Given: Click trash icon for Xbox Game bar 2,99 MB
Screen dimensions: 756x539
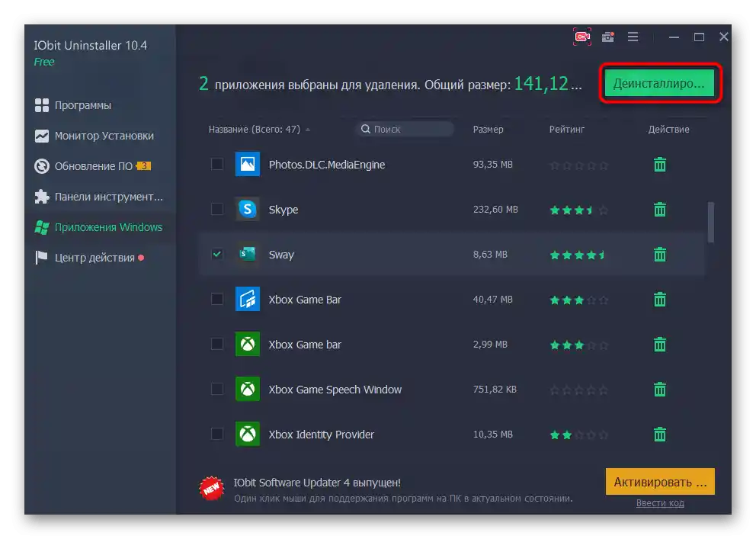Looking at the screenshot, I should click(x=659, y=345).
